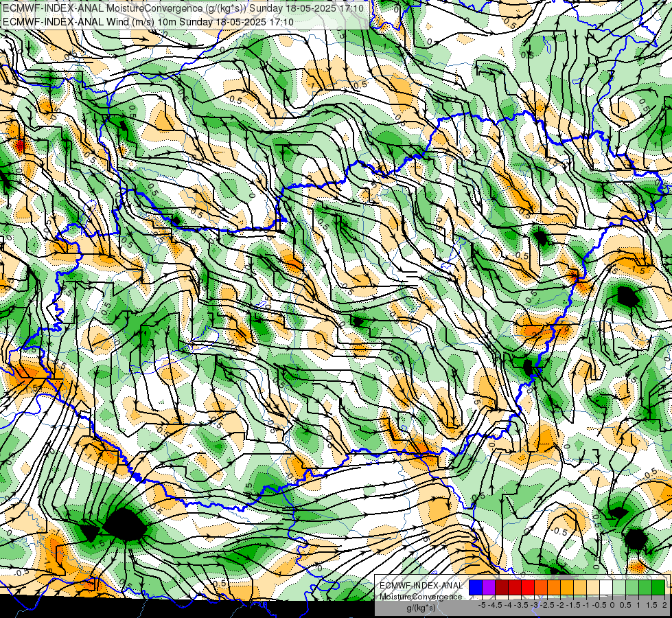
Task: Click the legend scale value '-1.5'
Action: click(573, 605)
